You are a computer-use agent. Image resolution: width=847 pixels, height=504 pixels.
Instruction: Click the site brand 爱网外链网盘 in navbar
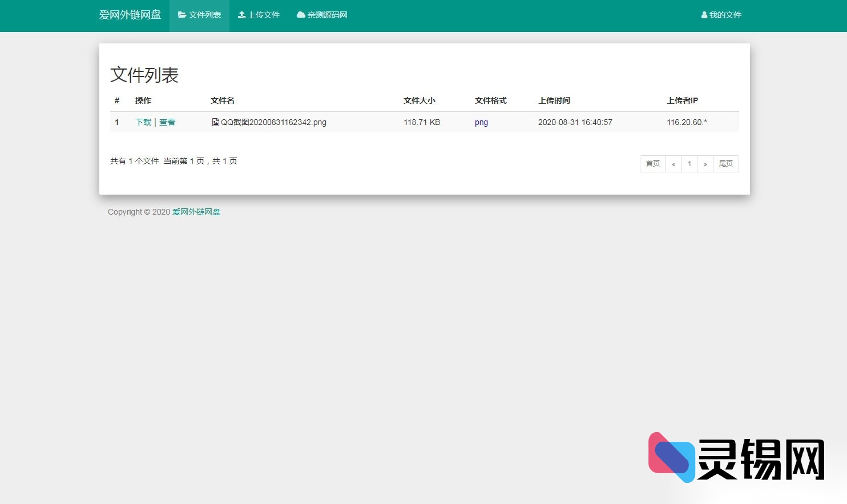click(x=130, y=15)
